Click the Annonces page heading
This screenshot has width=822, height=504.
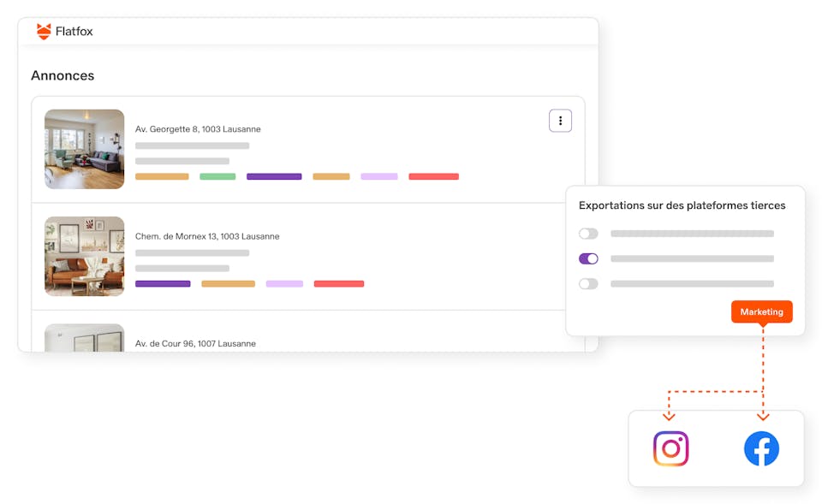click(63, 75)
